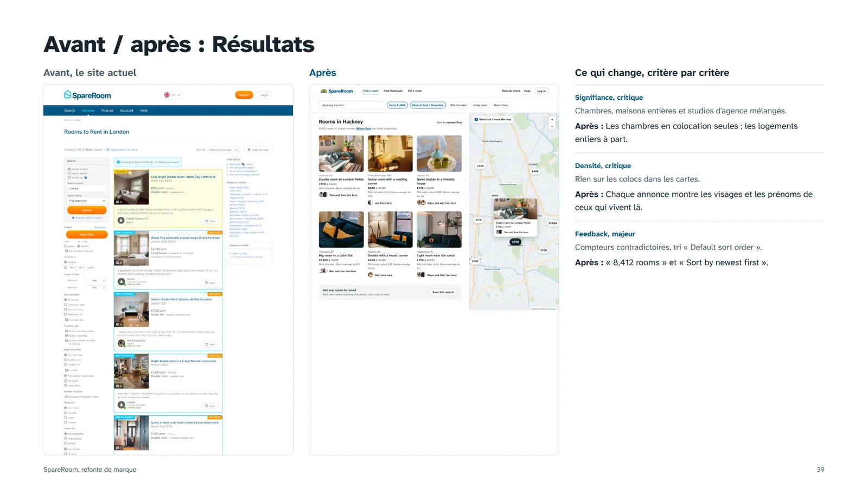Click the orange Register button
The width and height of the screenshot is (868, 488).
point(244,95)
